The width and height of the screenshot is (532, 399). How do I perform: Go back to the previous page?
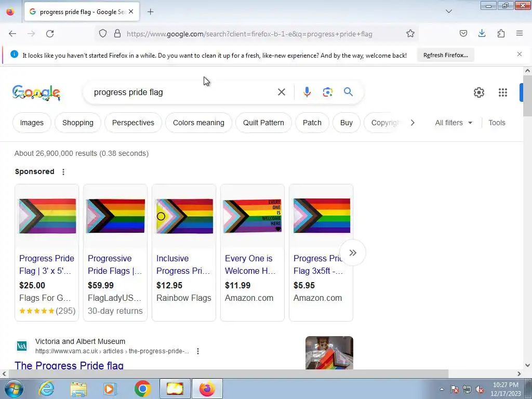pos(12,34)
